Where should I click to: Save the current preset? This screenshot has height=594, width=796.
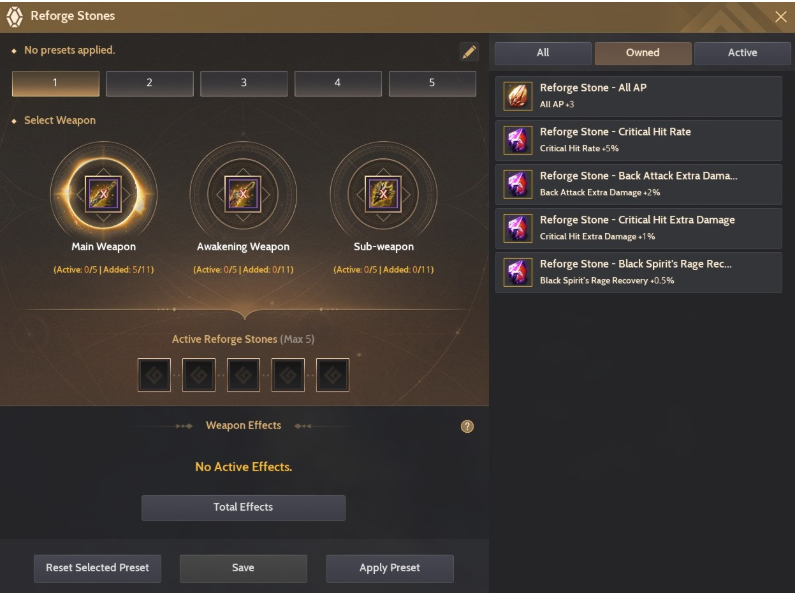tap(243, 568)
